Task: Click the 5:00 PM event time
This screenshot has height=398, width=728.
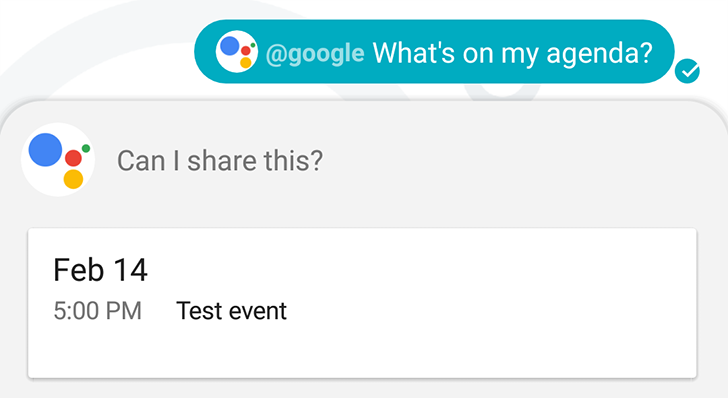Action: click(98, 311)
